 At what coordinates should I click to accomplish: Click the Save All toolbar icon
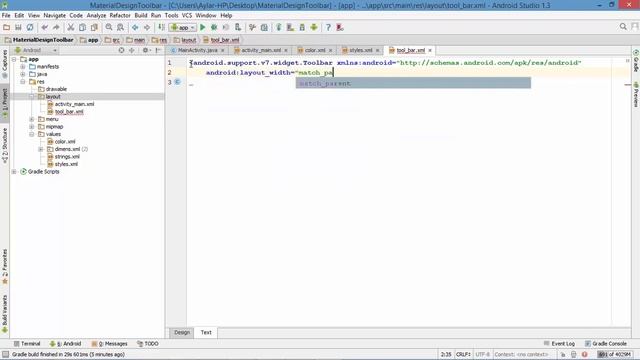(x=18, y=27)
